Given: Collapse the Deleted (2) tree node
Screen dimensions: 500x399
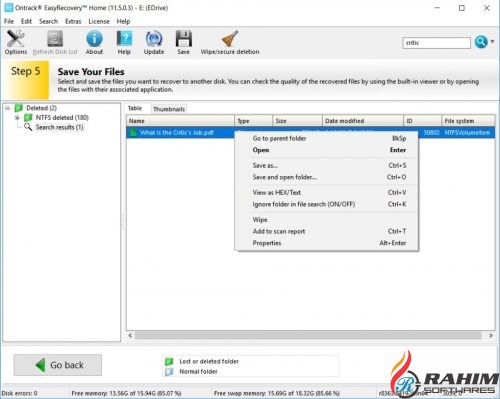Looking at the screenshot, I should pyautogui.click(x=7, y=108).
